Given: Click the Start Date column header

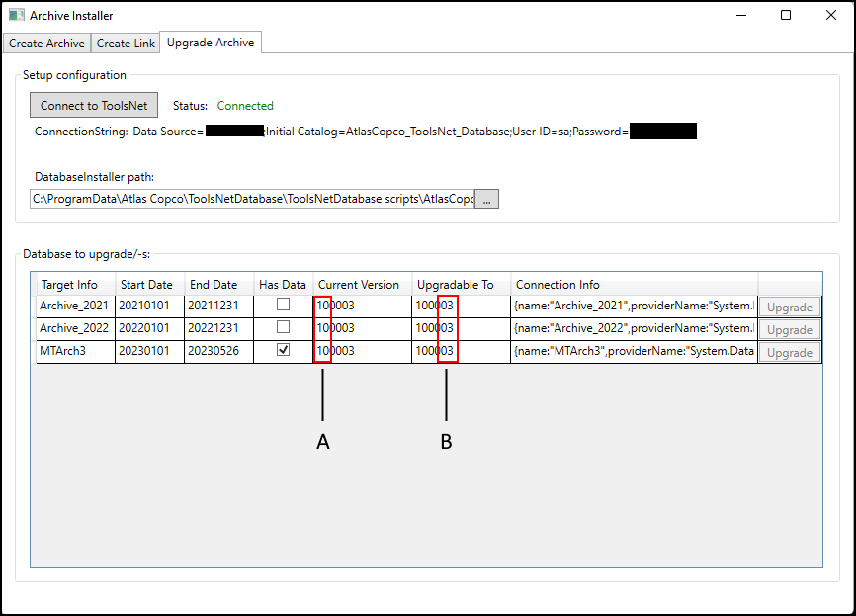Looking at the screenshot, I should point(146,284).
